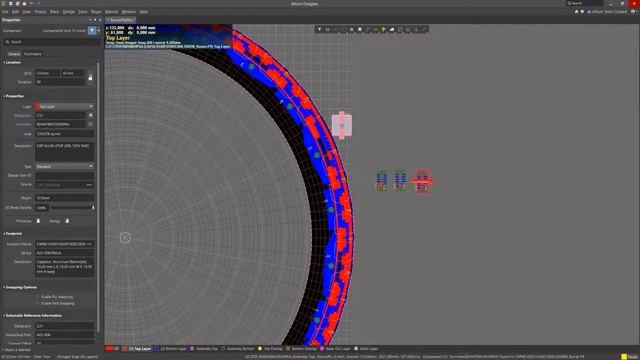Select the PCB document tab

(121, 20)
